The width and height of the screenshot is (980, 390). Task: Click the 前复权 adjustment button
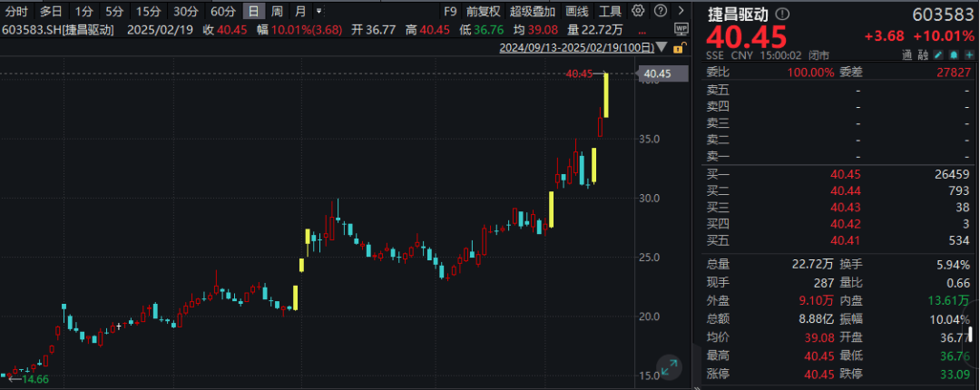pos(484,11)
